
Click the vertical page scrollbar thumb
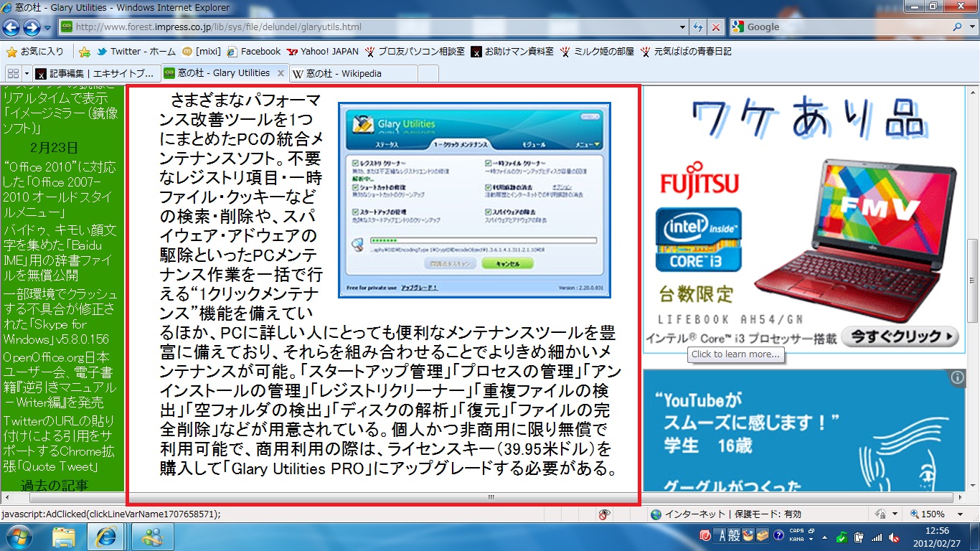pos(973,281)
